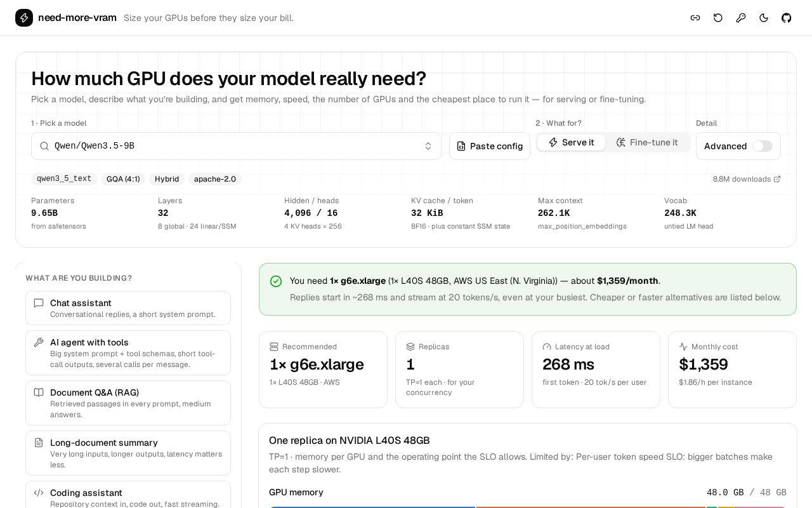
Task: Choose the Document Q&A (RAG) option
Action: 128,403
